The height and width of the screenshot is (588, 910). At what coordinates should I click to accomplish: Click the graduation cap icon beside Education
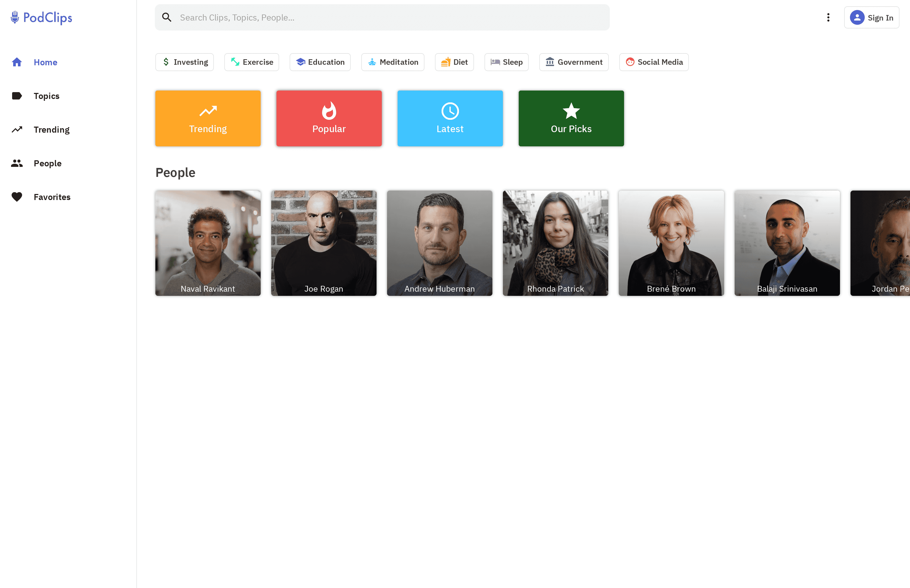(x=301, y=62)
